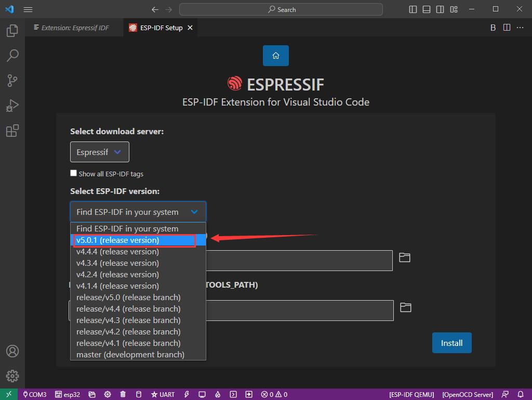Open the Run and Debug view
The width and height of the screenshot is (532, 400).
point(12,106)
